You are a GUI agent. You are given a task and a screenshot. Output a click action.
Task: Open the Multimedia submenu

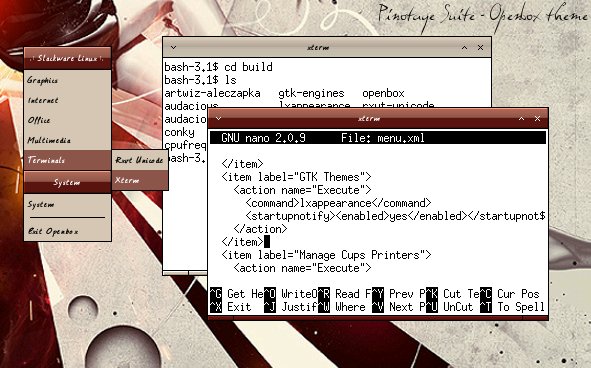point(67,140)
